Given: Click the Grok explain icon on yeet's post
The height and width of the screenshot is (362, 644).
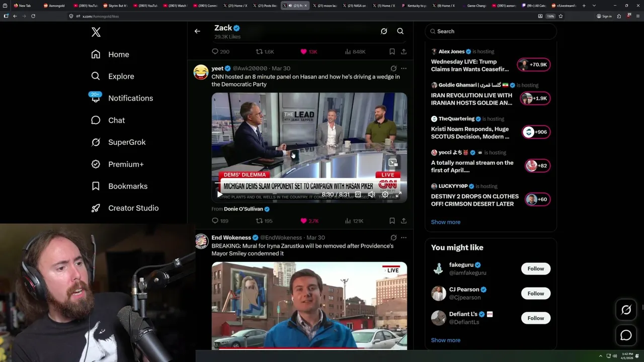Looking at the screenshot, I should 393,68.
